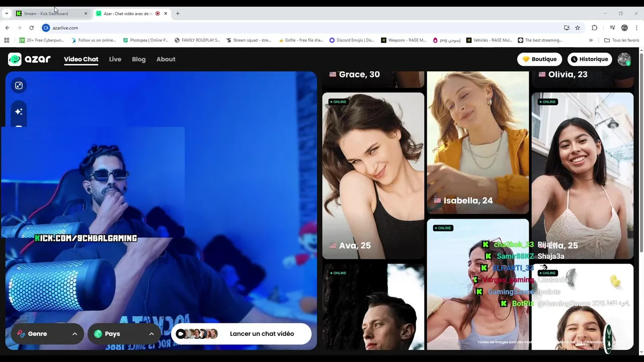Go to the Video Chat section
644x362 pixels.
[81, 59]
